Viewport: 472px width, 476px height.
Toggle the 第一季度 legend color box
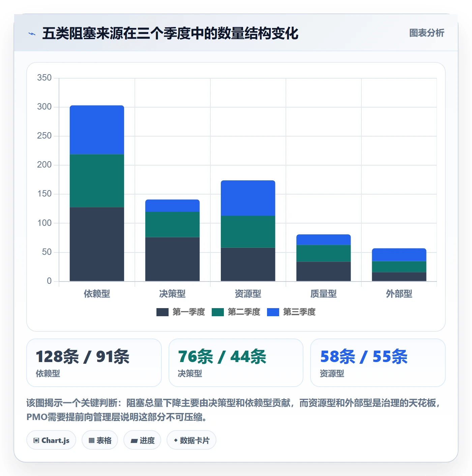[x=162, y=312]
